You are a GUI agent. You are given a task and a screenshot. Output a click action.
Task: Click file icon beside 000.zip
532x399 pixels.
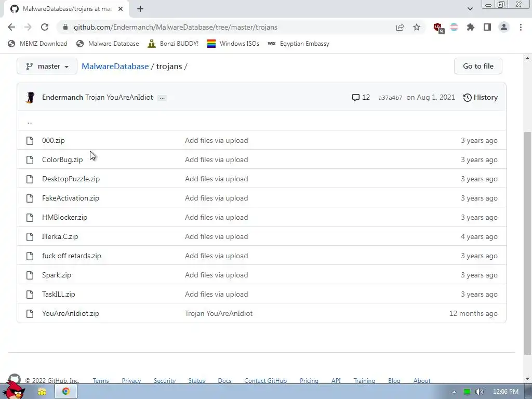(x=30, y=140)
